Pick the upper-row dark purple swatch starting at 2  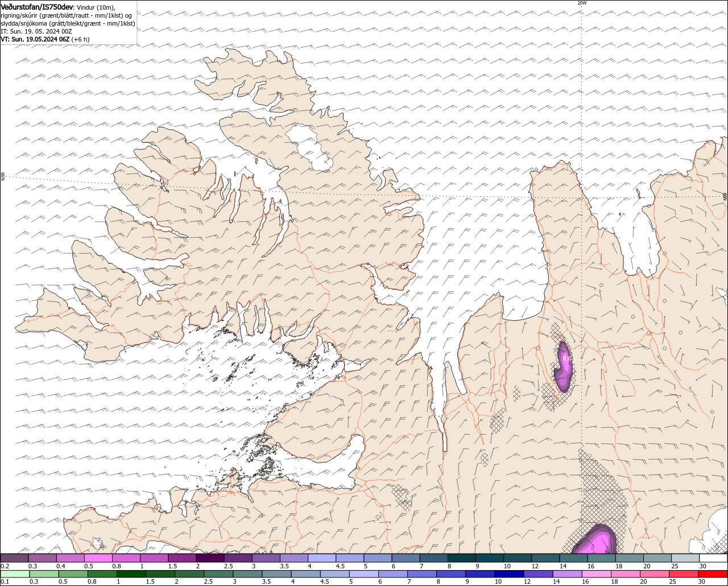pyautogui.click(x=210, y=558)
